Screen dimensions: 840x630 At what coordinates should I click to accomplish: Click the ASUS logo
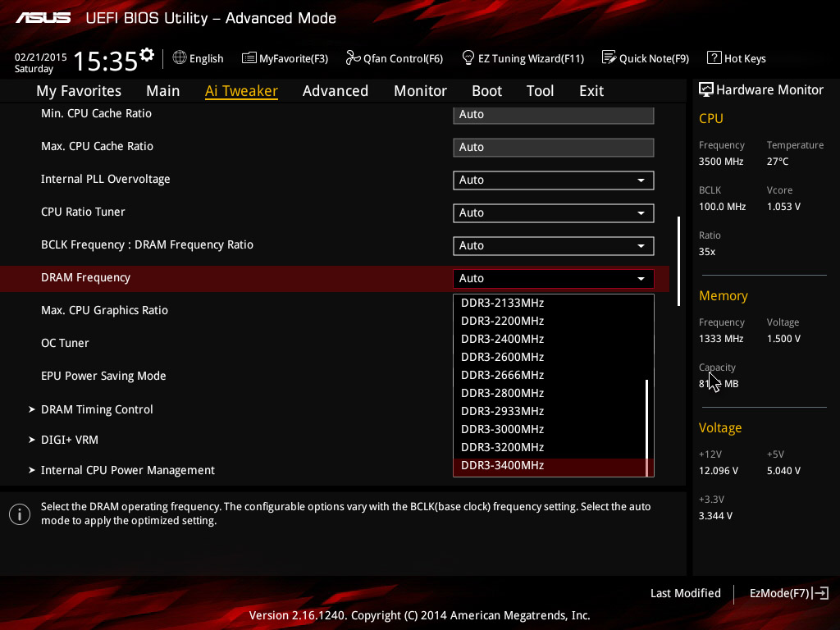coord(43,18)
